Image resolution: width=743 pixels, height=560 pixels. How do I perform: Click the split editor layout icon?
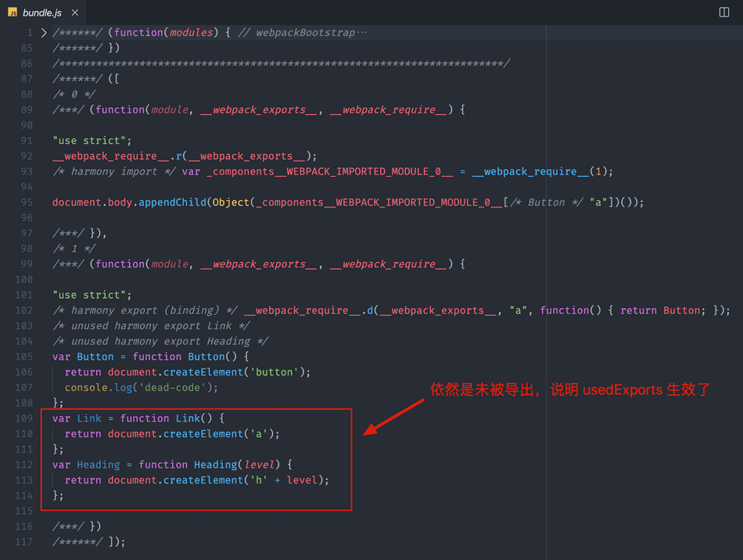coord(724,13)
